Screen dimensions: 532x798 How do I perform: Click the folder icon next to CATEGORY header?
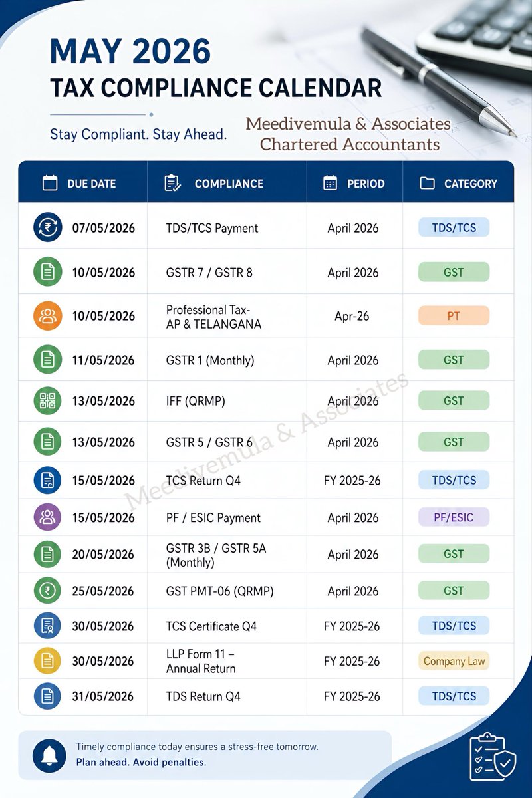point(428,184)
